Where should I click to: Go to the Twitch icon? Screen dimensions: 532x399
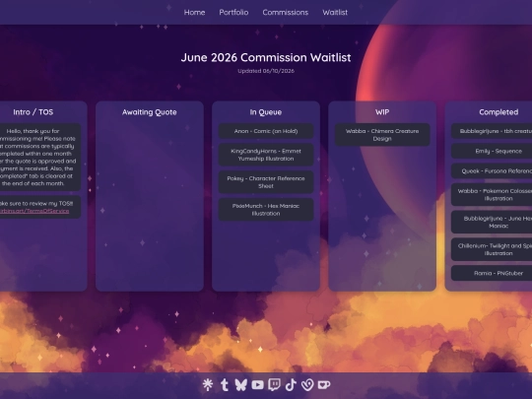tap(274, 385)
